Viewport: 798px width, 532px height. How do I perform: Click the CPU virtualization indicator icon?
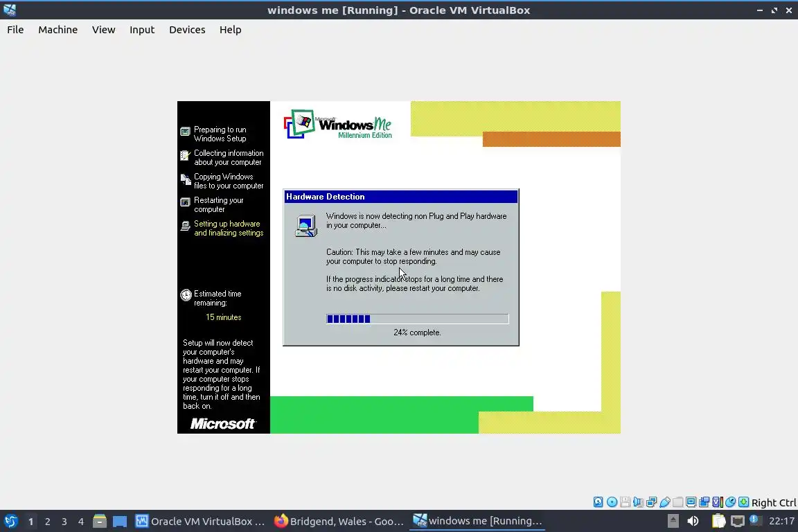[718, 502]
